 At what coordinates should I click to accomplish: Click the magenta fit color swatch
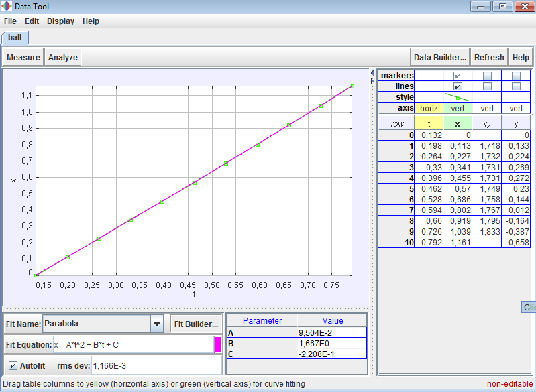pos(218,345)
